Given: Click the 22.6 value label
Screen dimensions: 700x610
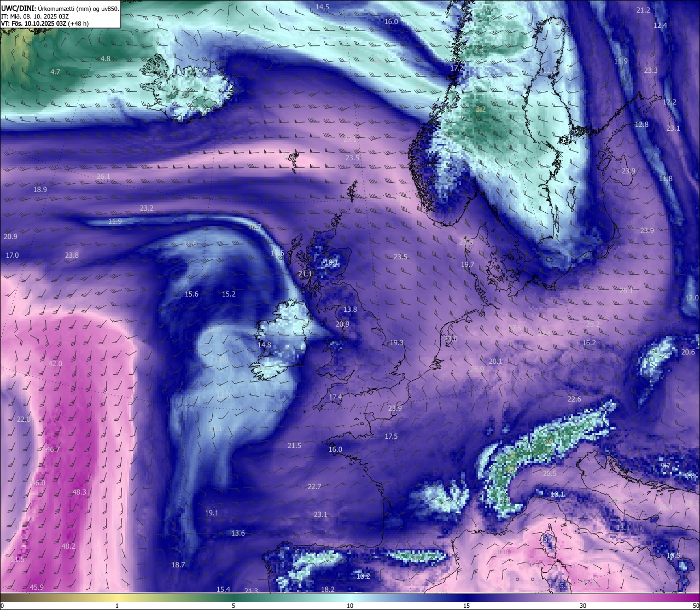Looking at the screenshot, I should coord(574,399).
